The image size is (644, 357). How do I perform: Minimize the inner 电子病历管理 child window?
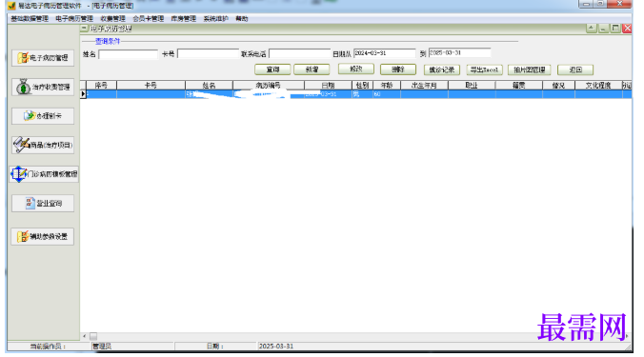click(x=603, y=29)
